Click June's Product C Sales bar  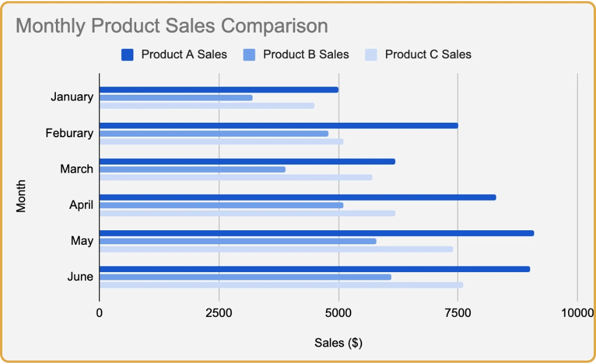tap(281, 285)
